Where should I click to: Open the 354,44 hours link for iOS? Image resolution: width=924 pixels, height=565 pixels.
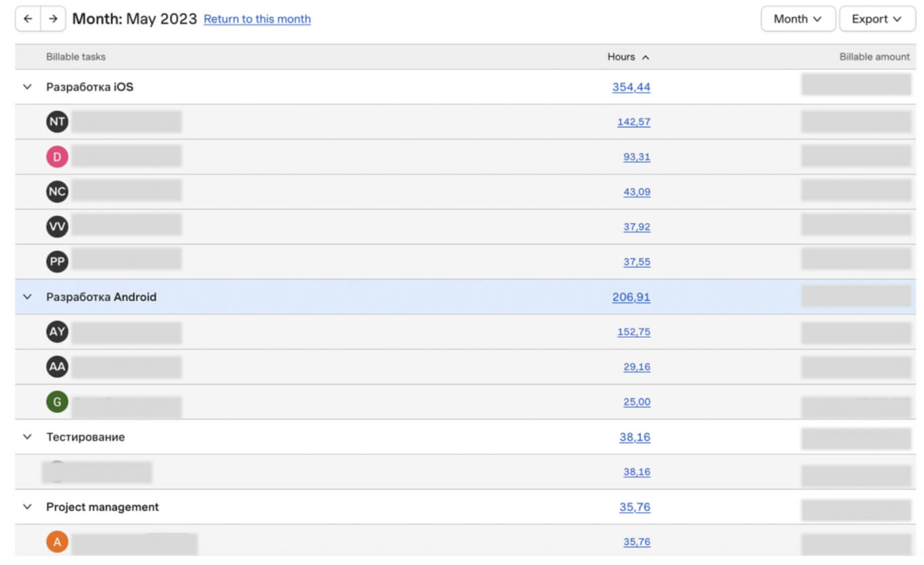pos(631,87)
